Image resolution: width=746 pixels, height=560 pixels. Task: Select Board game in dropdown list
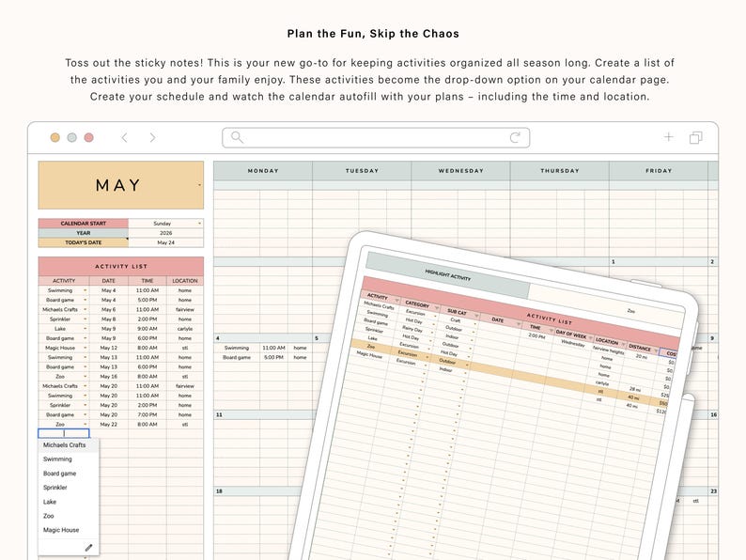69,474
